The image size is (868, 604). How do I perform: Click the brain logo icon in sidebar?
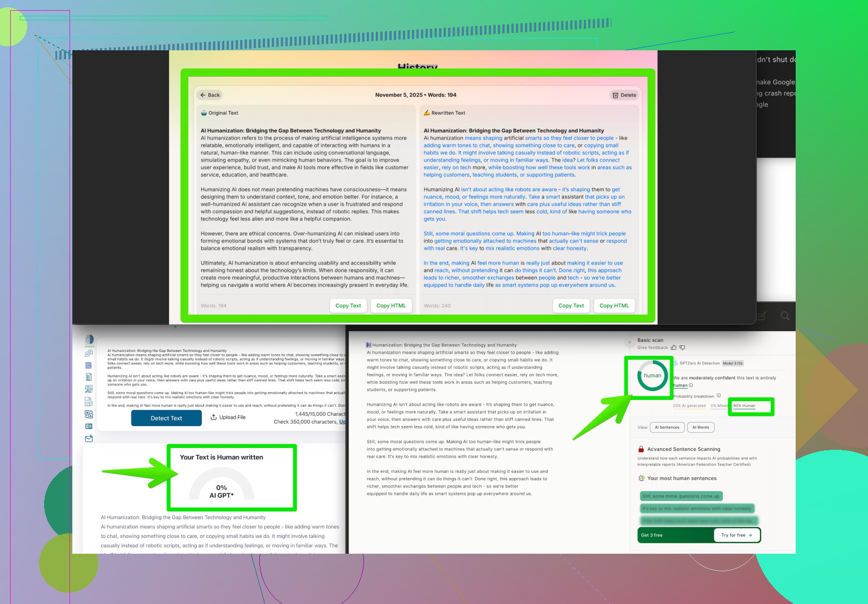pyautogui.click(x=89, y=340)
